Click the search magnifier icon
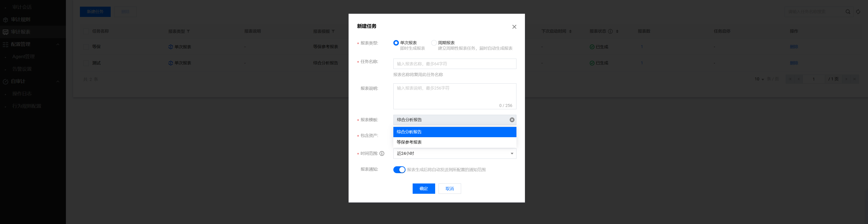 tap(848, 12)
